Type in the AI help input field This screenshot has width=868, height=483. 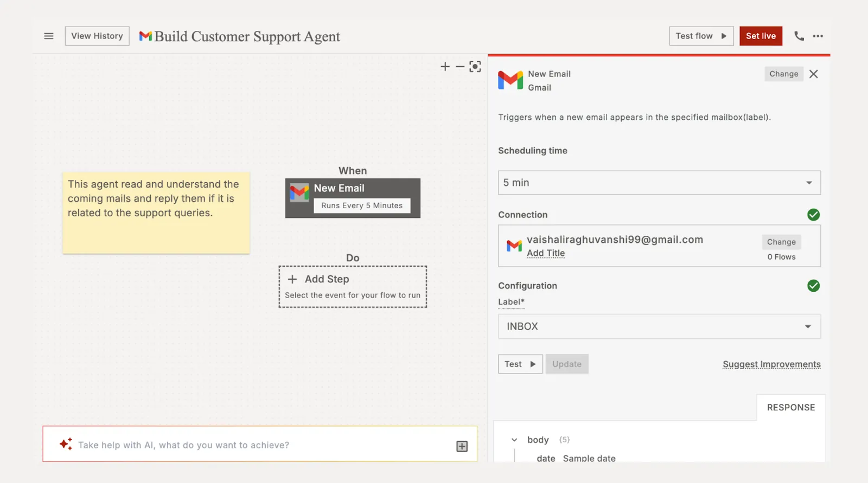[x=260, y=445]
